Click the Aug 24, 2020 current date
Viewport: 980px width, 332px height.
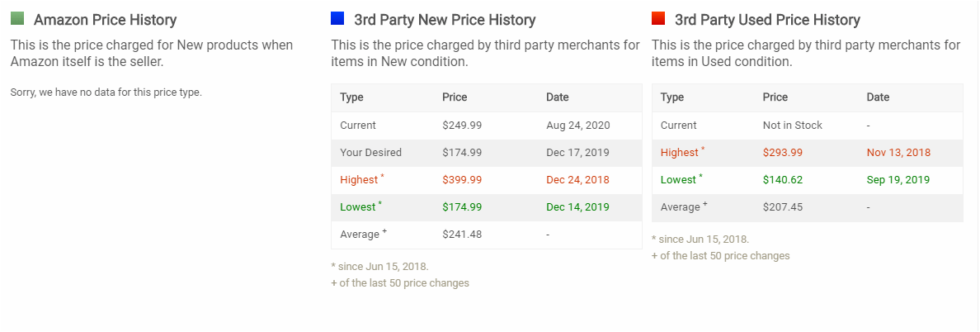coord(578,125)
